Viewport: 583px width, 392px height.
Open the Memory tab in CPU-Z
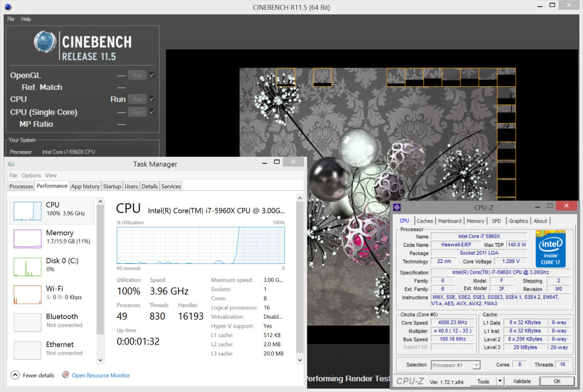click(475, 221)
